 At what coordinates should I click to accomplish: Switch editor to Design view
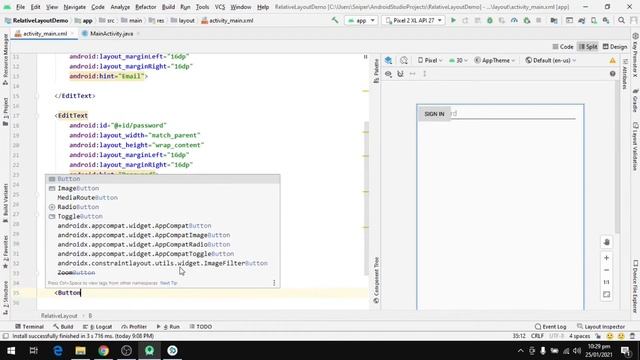[615, 47]
